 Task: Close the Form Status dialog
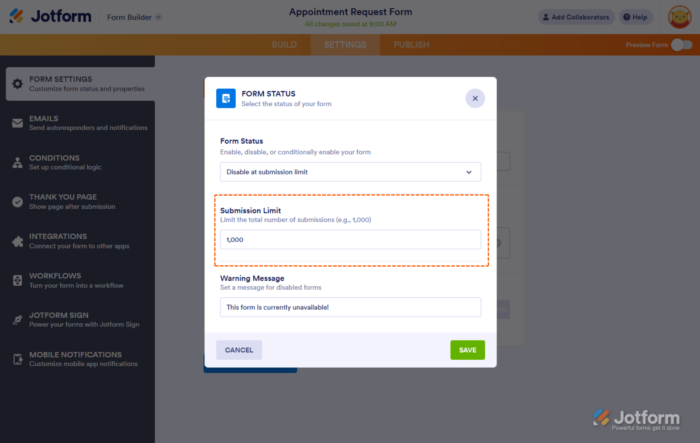click(x=475, y=98)
